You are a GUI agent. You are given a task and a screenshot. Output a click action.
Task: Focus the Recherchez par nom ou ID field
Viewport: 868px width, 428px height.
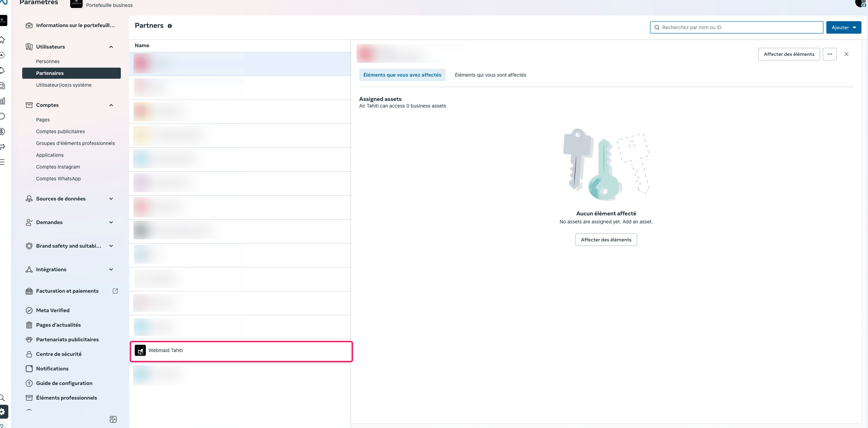click(740, 27)
